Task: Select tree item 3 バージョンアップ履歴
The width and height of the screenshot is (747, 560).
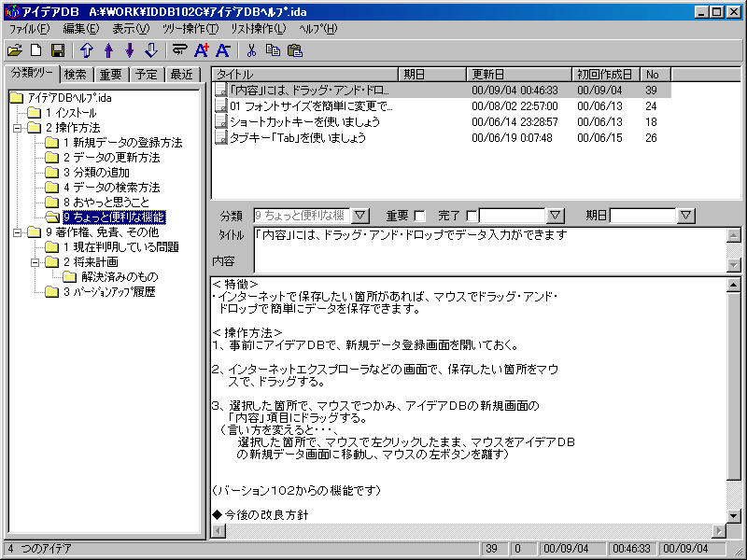Action: point(109,292)
